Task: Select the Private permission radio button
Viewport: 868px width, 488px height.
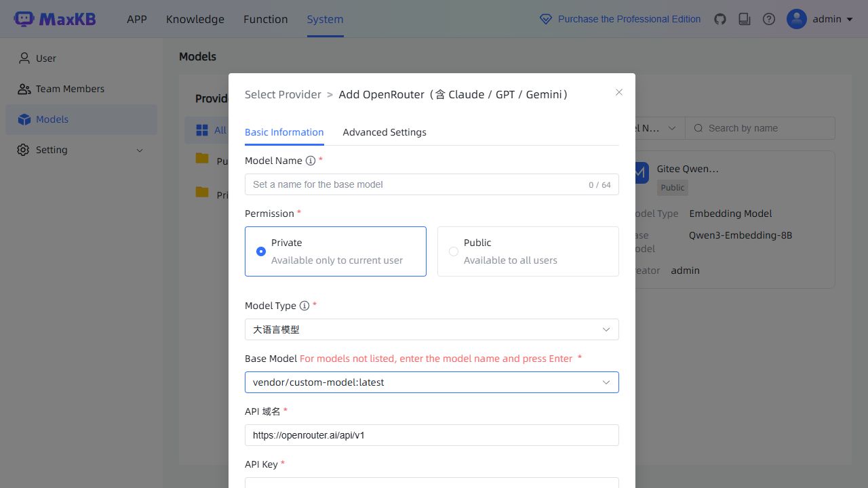Action: click(261, 251)
